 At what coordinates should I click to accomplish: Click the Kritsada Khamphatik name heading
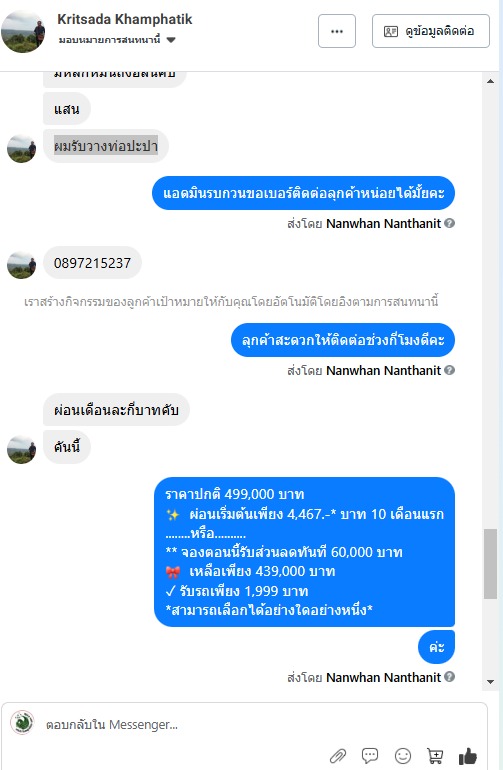(125, 19)
